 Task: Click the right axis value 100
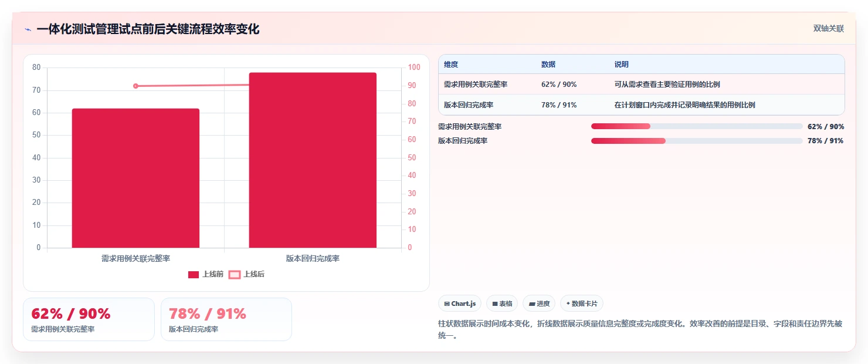click(x=414, y=68)
